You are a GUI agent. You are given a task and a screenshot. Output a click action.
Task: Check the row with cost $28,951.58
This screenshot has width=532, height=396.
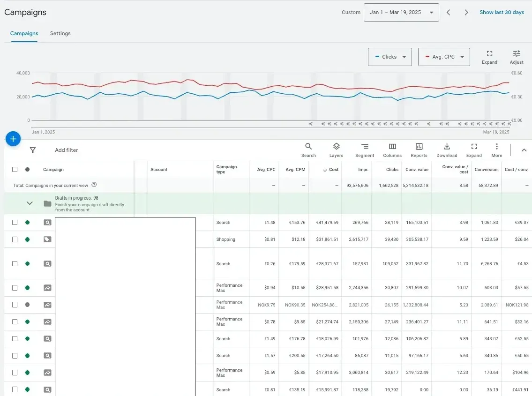pyautogui.click(x=15, y=288)
